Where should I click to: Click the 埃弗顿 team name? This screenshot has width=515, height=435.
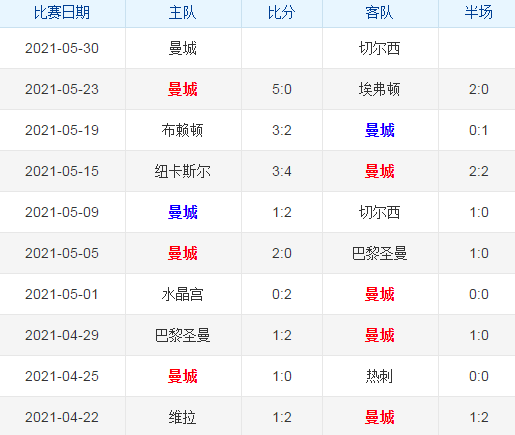(x=379, y=89)
